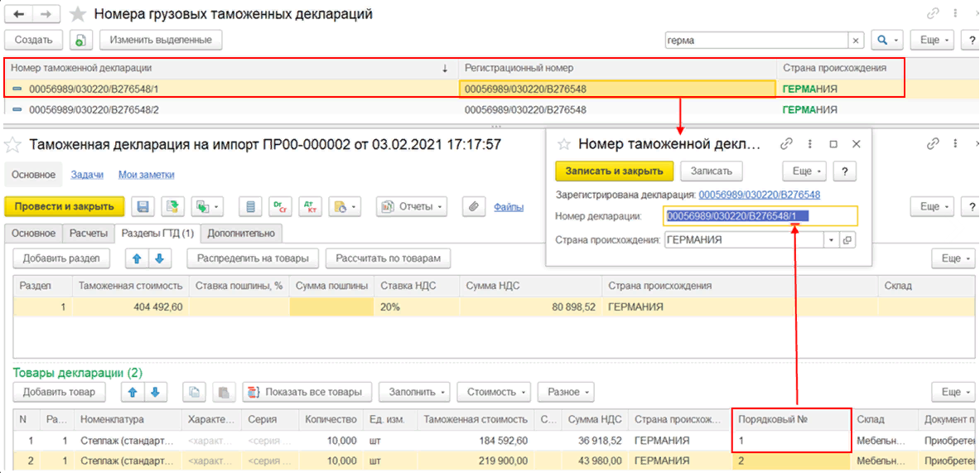Switch to the Расчеты tab

tap(88, 234)
